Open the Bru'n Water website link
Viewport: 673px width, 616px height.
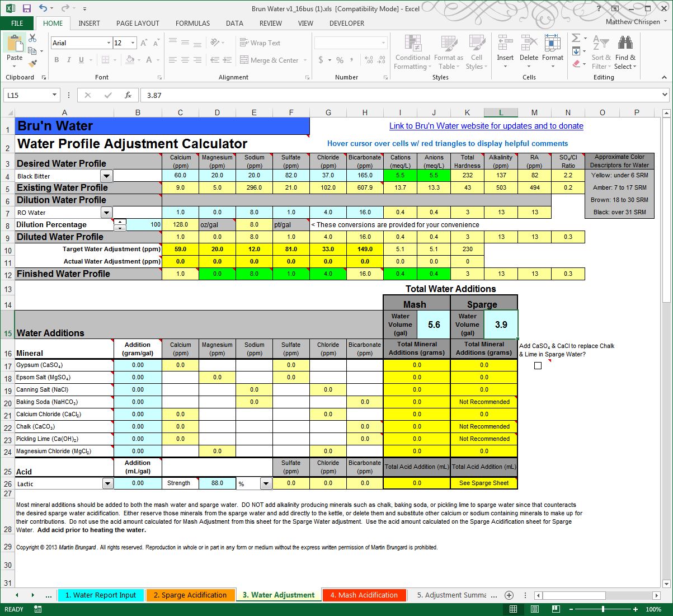pos(486,126)
